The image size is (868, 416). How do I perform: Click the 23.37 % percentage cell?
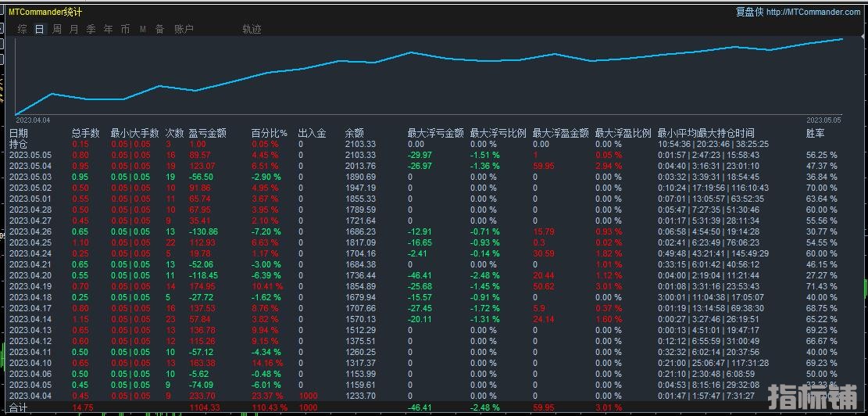coord(268,396)
